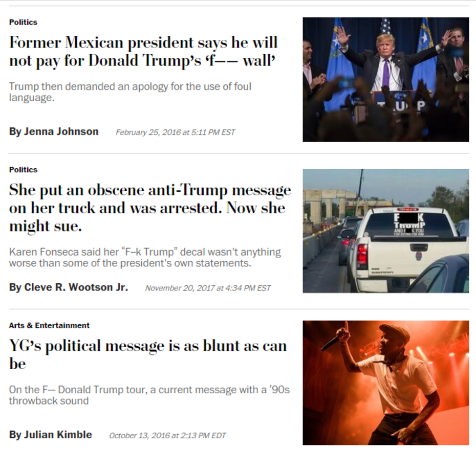Open the YG's political message headline
476x450 pixels.
click(x=148, y=354)
